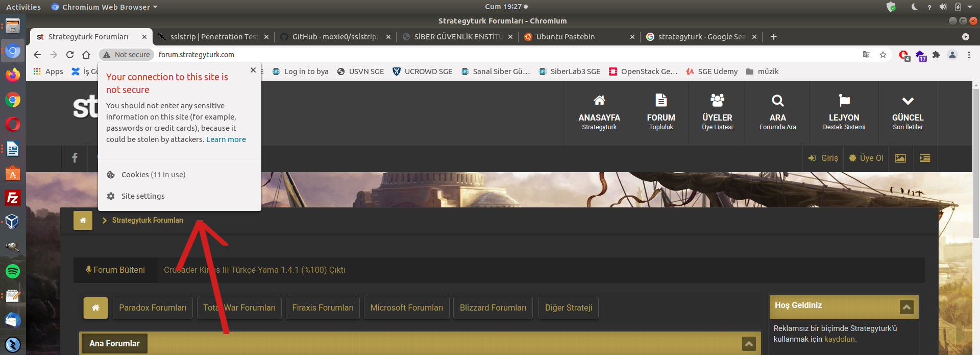The image size is (980, 355).
Task: Open LibreOffice Writer from the Ubuntu dock
Action: pos(13,149)
